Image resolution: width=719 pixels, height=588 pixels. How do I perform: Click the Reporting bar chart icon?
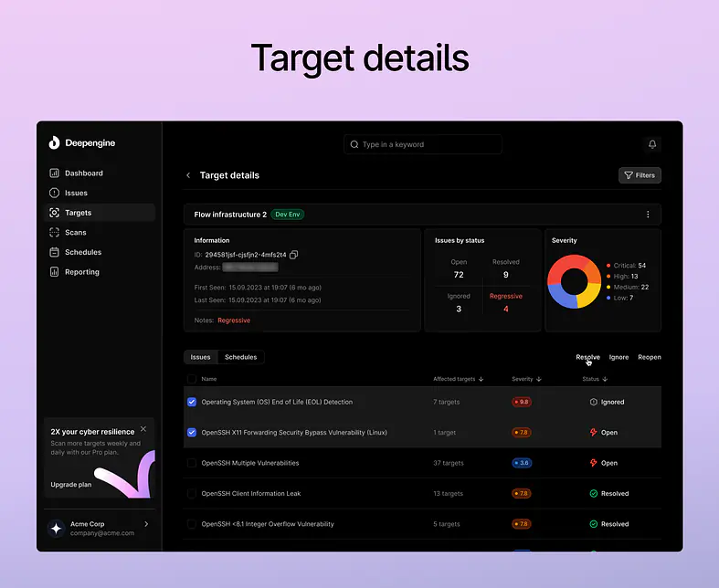click(54, 272)
